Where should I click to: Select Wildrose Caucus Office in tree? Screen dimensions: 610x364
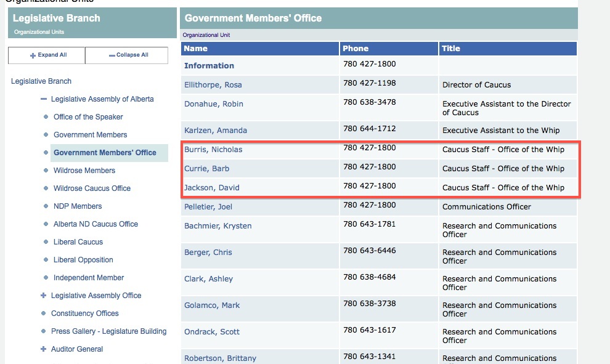pos(92,188)
